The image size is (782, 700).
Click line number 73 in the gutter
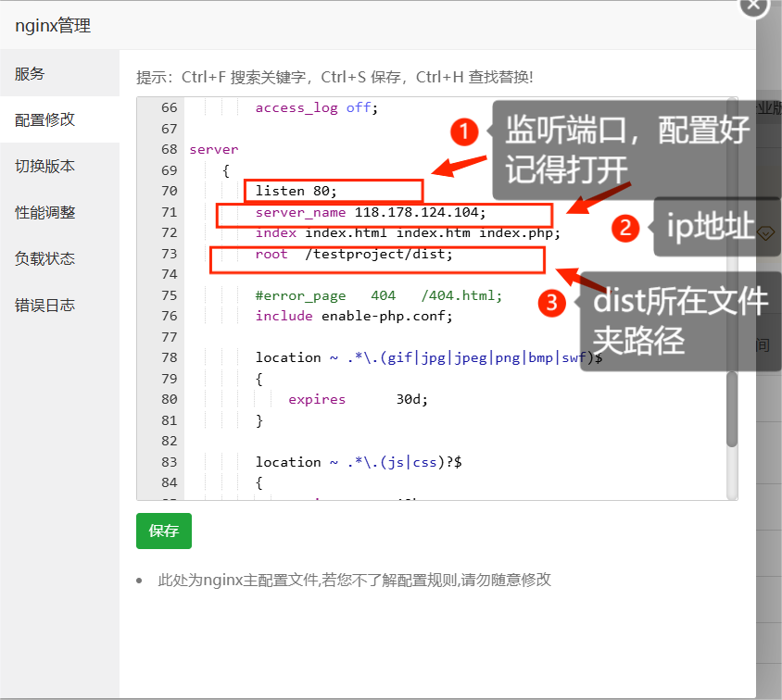[x=169, y=254]
